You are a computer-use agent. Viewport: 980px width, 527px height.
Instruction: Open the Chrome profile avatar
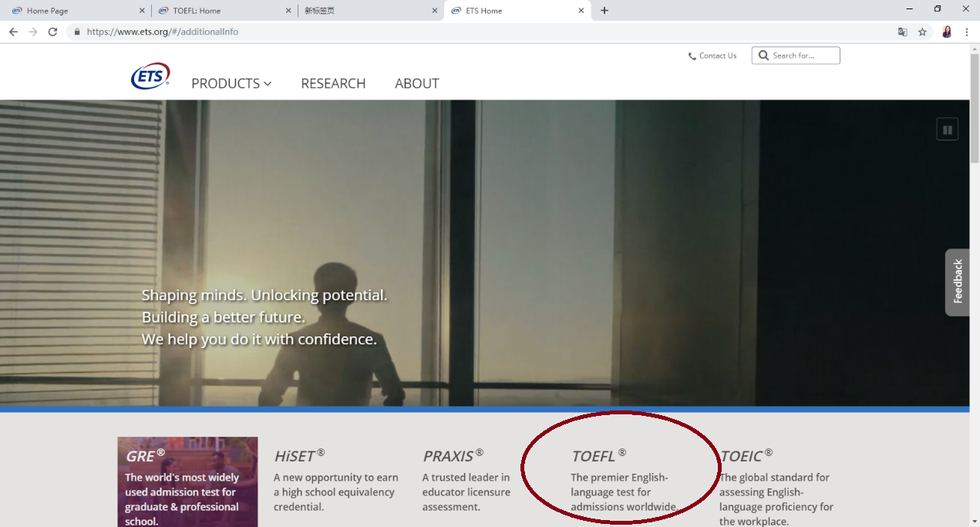[x=947, y=32]
